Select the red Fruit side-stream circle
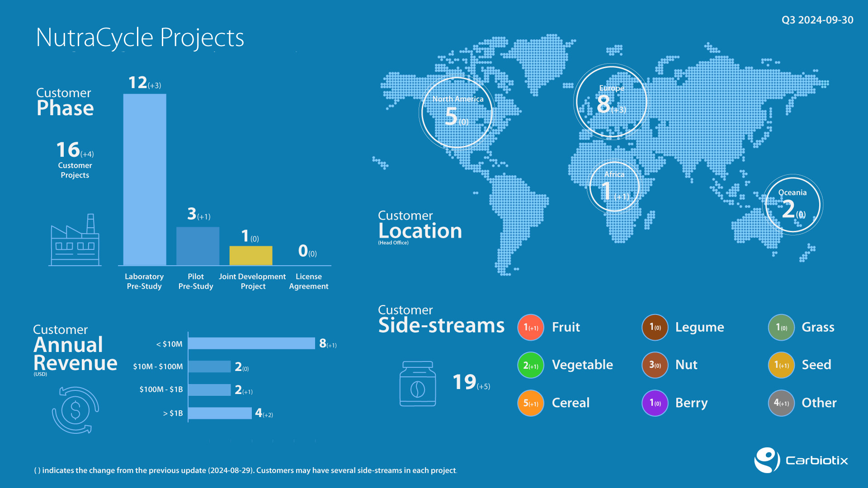Viewport: 868px width, 488px height. click(x=531, y=327)
